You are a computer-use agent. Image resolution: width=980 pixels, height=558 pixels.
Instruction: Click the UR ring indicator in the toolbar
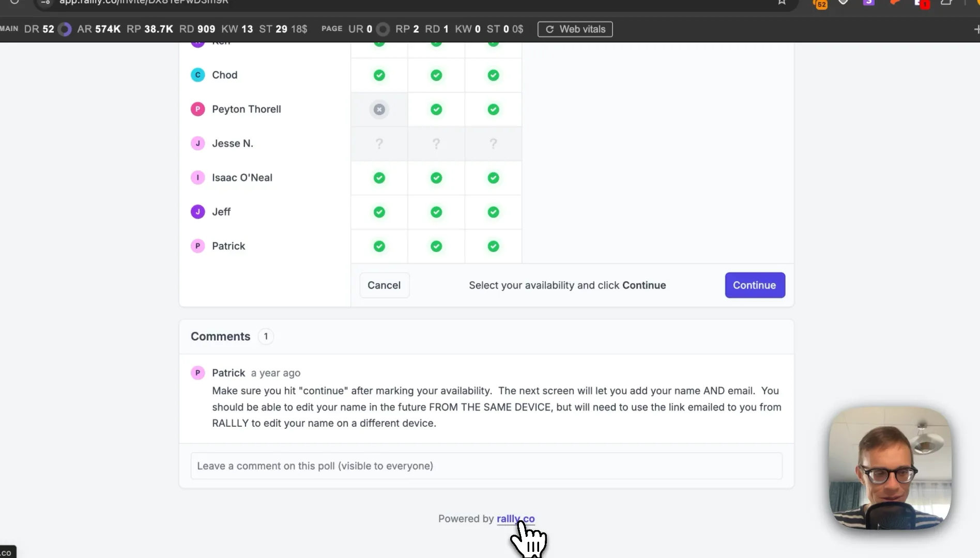382,29
